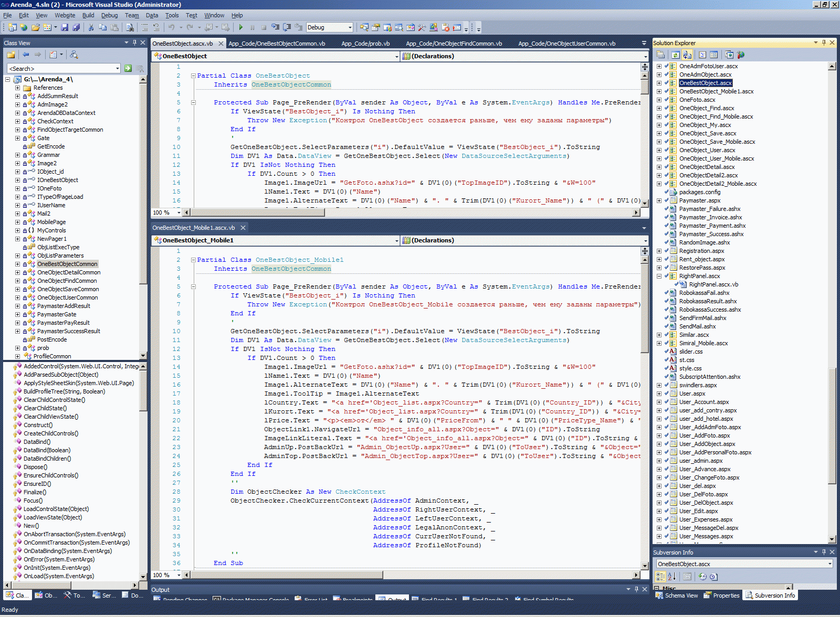Collapse the RightPanel.ascx tree node
840x617 pixels.
[659, 276]
